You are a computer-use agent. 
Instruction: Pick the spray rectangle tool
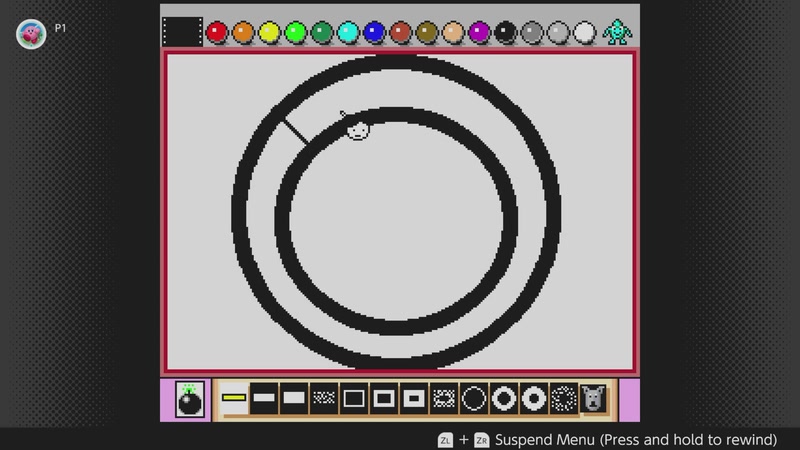pyautogui.click(x=444, y=398)
